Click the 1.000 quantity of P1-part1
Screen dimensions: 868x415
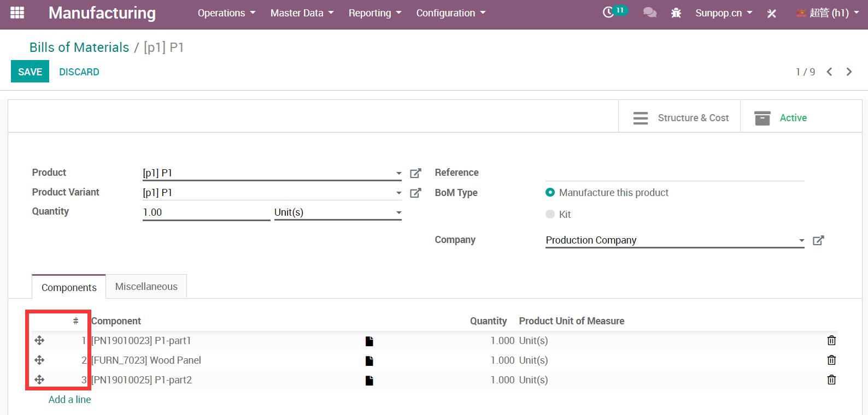tap(502, 341)
